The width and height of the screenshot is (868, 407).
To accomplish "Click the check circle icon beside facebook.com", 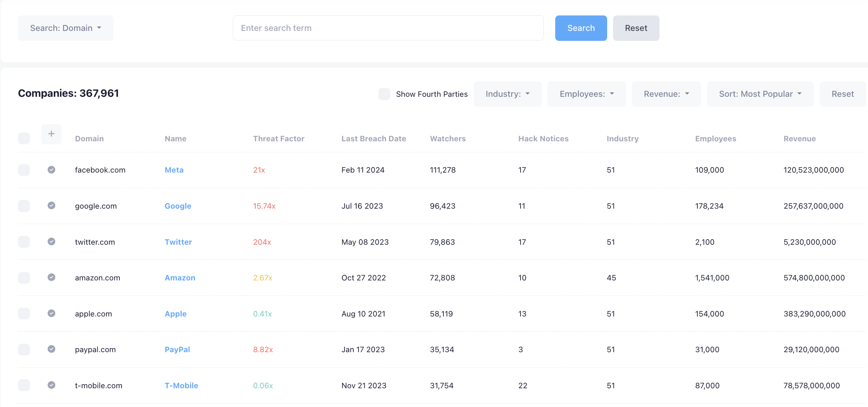I will [52, 170].
